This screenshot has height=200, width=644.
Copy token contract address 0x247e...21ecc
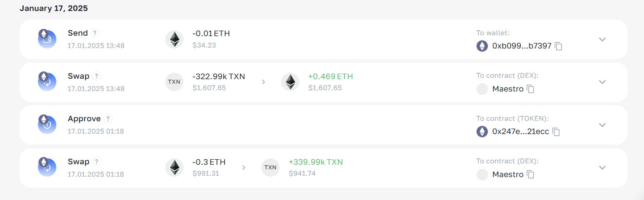pos(556,132)
